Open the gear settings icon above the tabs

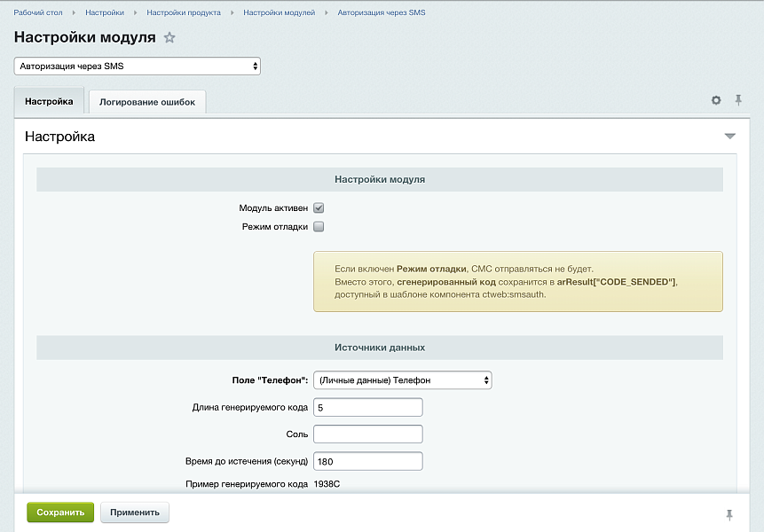pos(716,100)
